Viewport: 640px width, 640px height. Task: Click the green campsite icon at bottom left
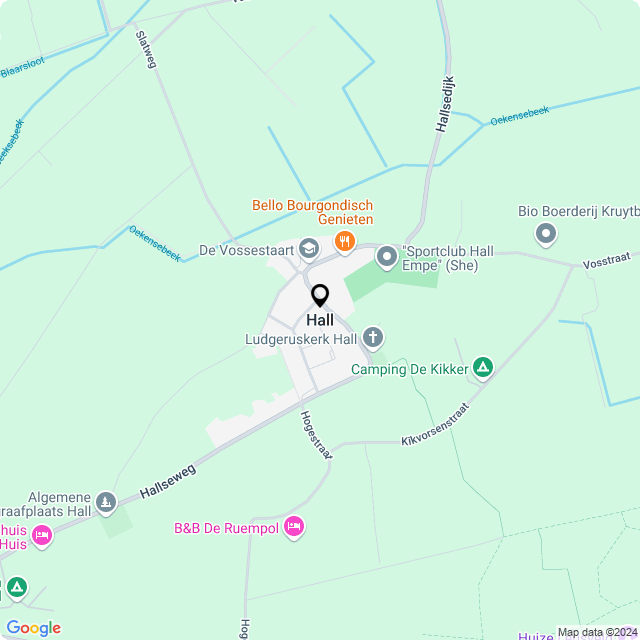click(17, 589)
